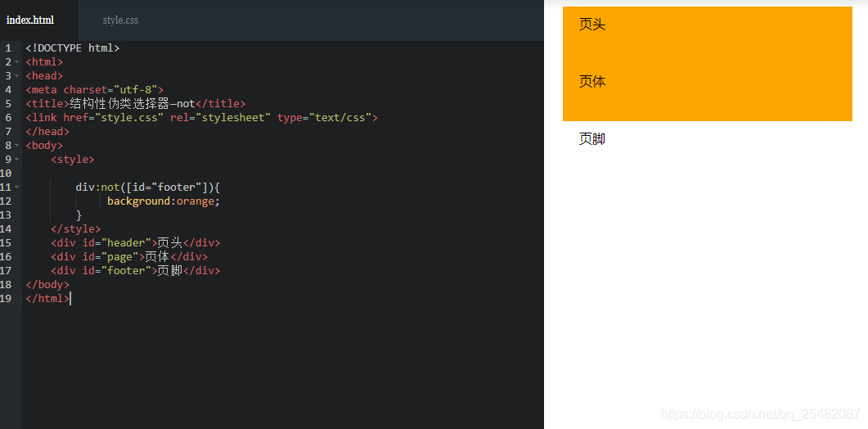The height and width of the screenshot is (429, 868).
Task: Click the link href="style.css" code line
Action: [x=201, y=118]
